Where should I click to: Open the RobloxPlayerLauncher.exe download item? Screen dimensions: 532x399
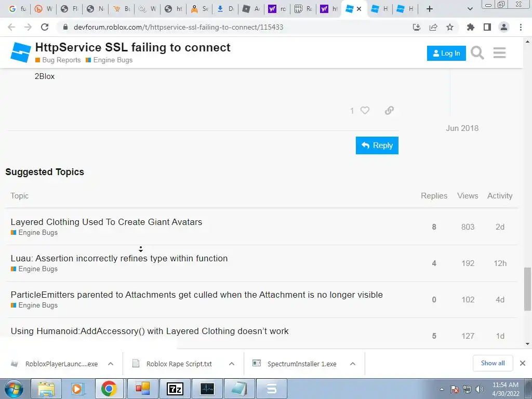click(61, 364)
